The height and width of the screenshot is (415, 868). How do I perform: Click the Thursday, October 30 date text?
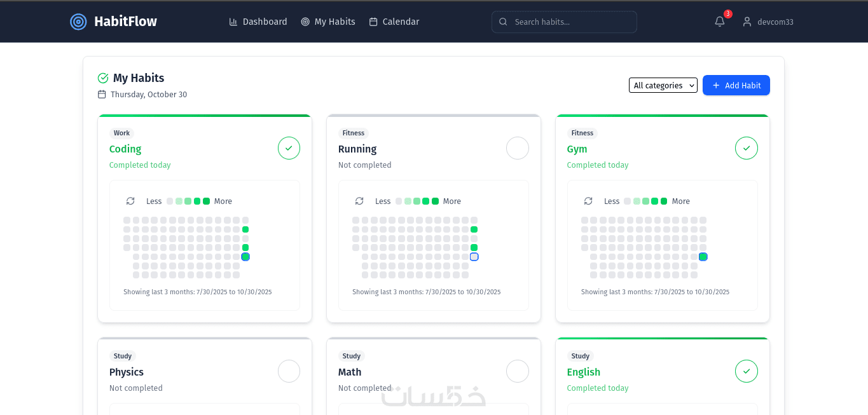pos(149,94)
